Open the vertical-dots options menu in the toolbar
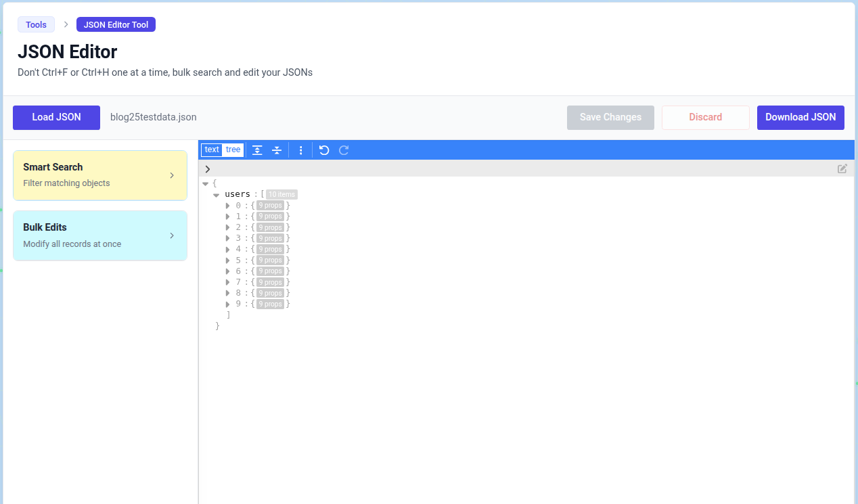Viewport: 858px width, 504px height. click(300, 150)
